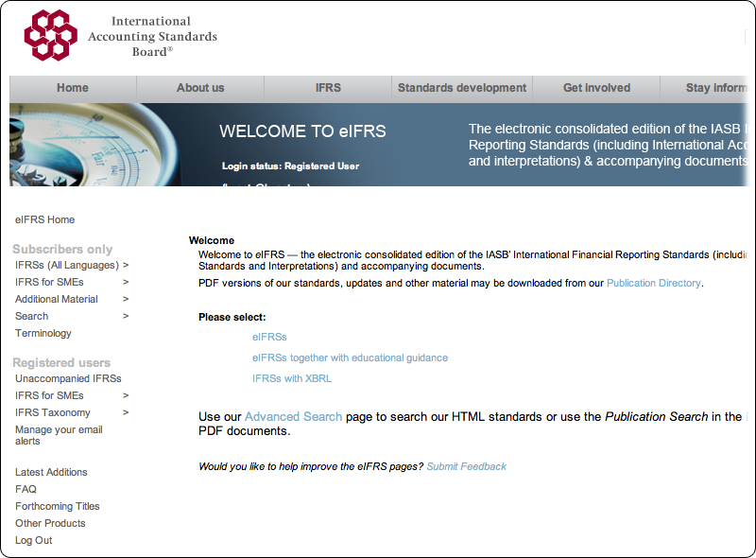Open the Home navigation tab
The width and height of the screenshot is (756, 558).
pyautogui.click(x=73, y=88)
